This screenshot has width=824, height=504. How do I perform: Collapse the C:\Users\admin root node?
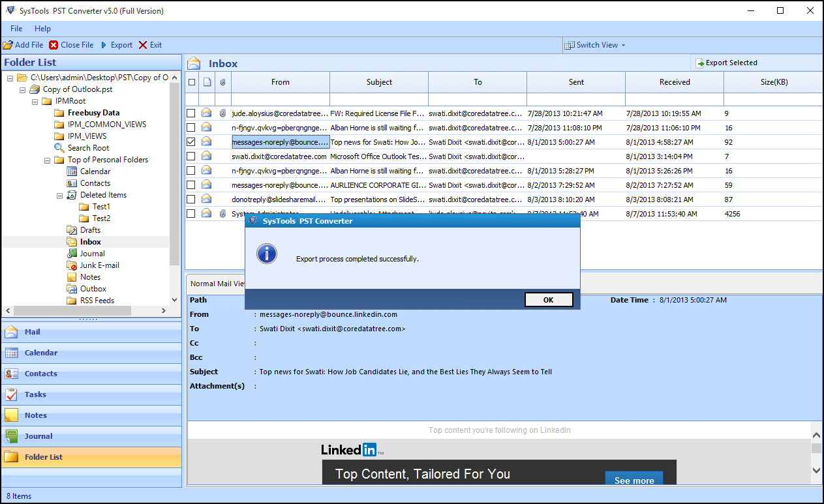pyautogui.click(x=10, y=78)
